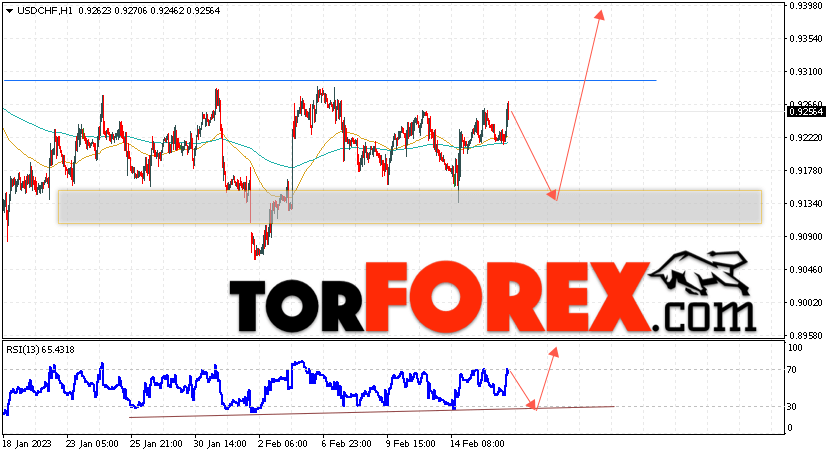
Task: Select the price axis value 0.90900
Action: pyautogui.click(x=806, y=236)
